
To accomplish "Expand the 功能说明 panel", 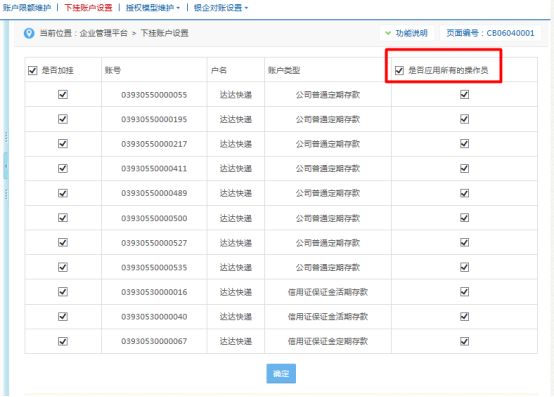I will coord(407,33).
